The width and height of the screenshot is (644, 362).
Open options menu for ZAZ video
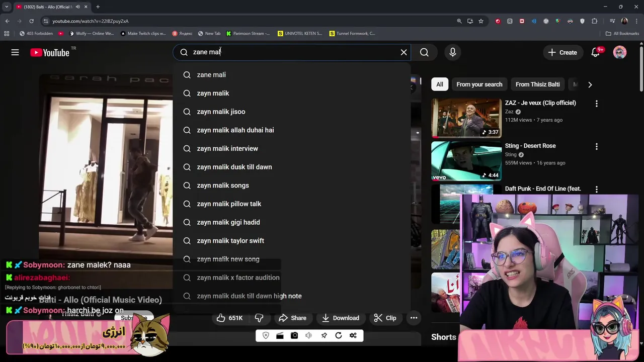point(597,104)
